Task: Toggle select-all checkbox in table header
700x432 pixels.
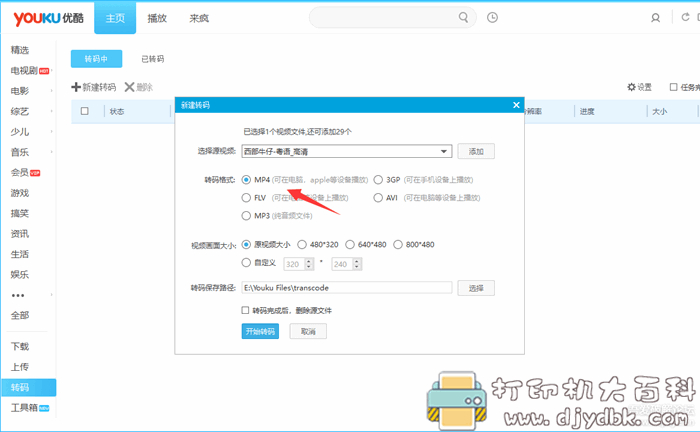Action: tap(84, 111)
